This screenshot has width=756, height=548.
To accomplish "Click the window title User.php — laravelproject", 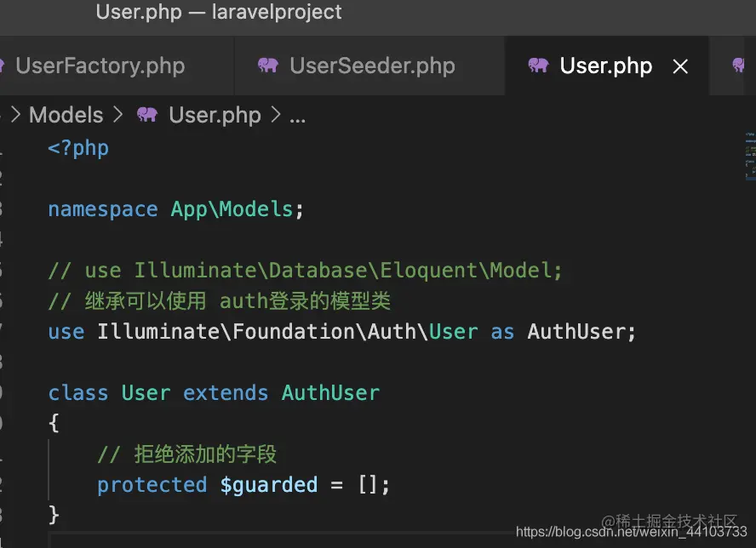I will click(x=219, y=12).
